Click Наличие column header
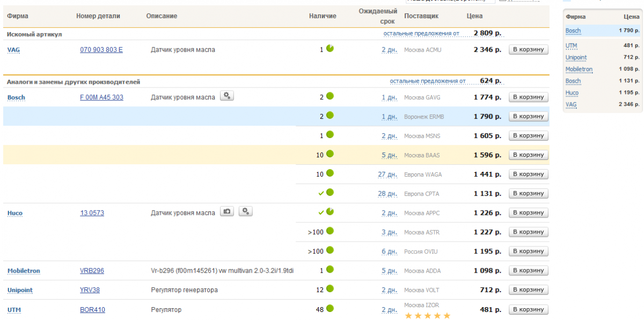The image size is (644, 320). point(323,16)
